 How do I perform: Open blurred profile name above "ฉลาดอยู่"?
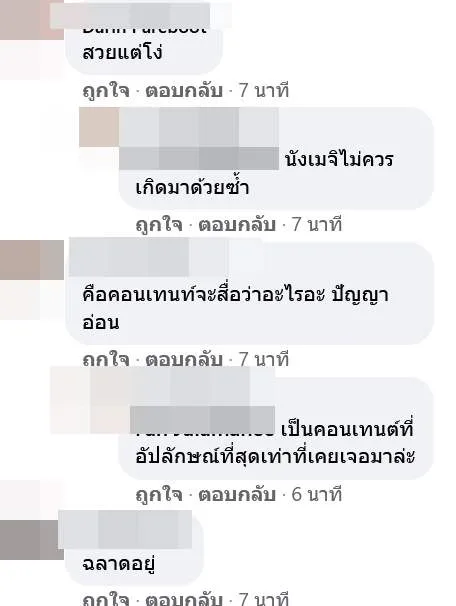[x=125, y=529]
